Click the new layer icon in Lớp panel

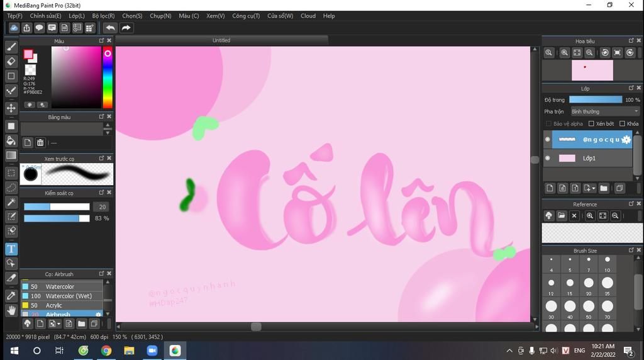(x=550, y=188)
